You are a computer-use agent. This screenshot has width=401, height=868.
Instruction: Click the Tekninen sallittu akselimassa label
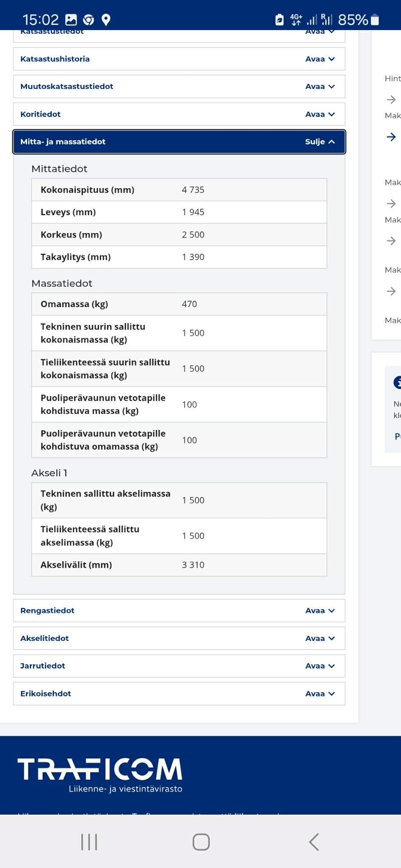106,500
